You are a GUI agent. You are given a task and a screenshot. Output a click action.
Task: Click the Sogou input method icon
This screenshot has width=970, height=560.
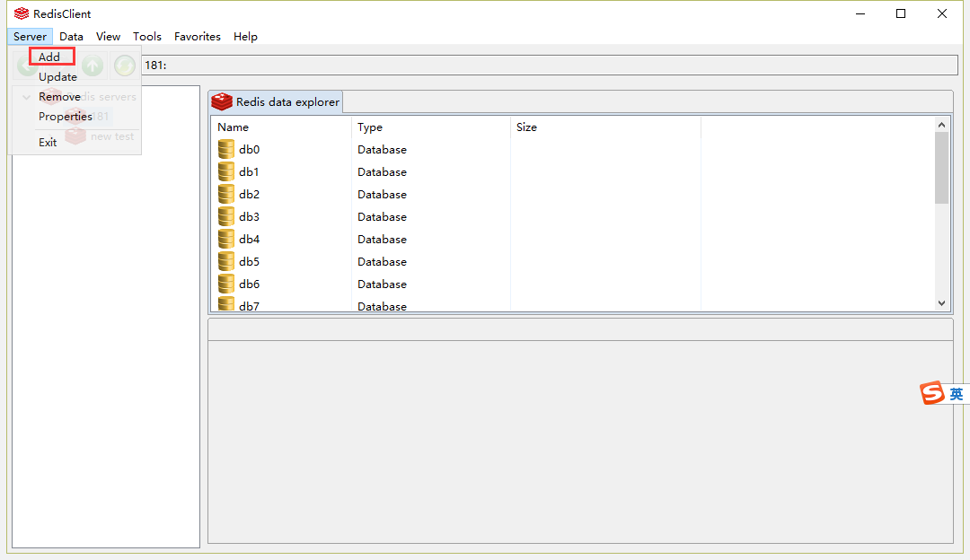[x=931, y=393]
